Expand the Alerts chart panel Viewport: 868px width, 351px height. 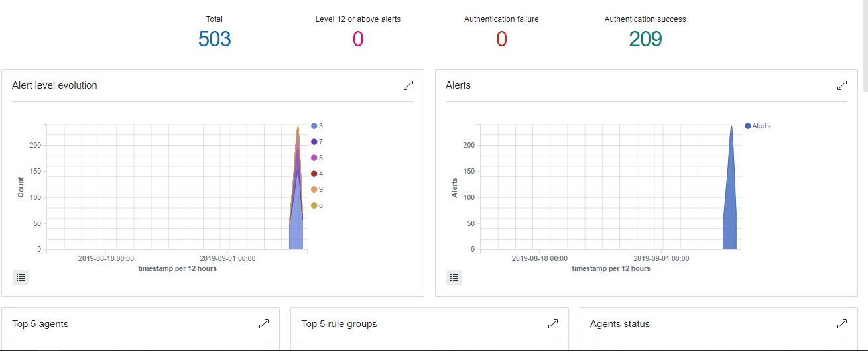pos(842,85)
